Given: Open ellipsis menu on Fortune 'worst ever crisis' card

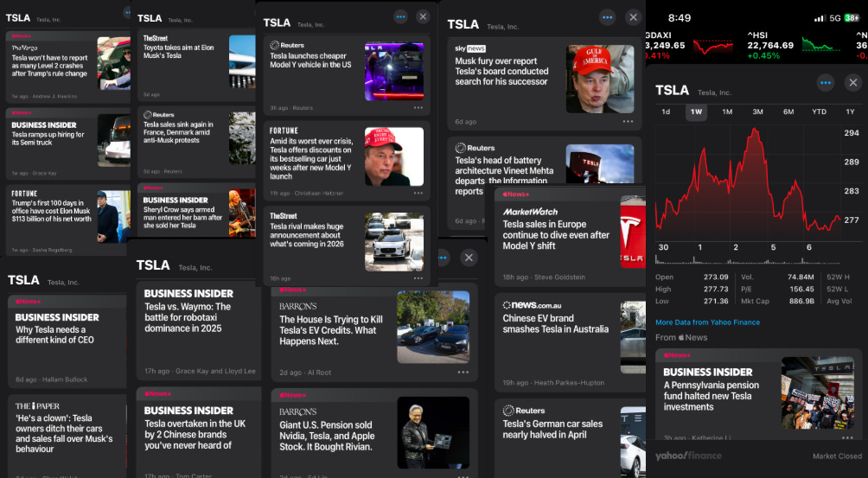Looking at the screenshot, I should 418,193.
